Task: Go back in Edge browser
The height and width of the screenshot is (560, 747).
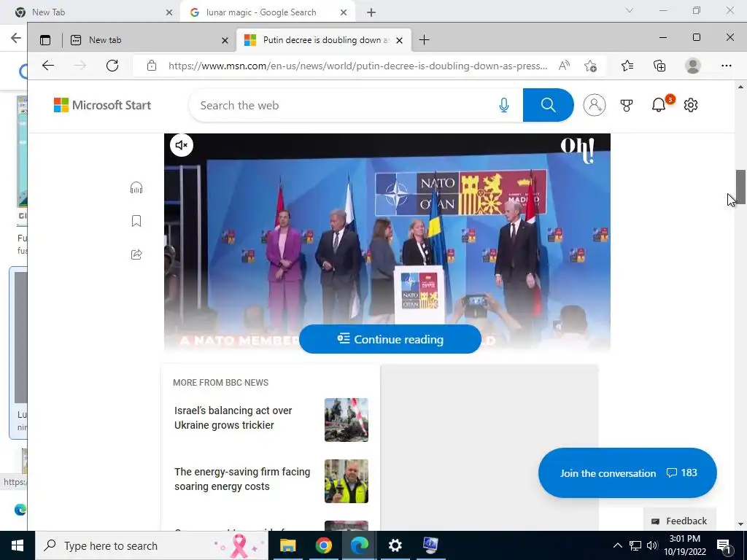Action: (48, 66)
